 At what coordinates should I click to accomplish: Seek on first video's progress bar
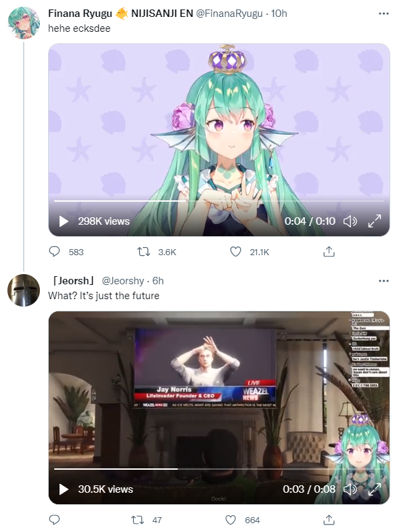(x=219, y=201)
